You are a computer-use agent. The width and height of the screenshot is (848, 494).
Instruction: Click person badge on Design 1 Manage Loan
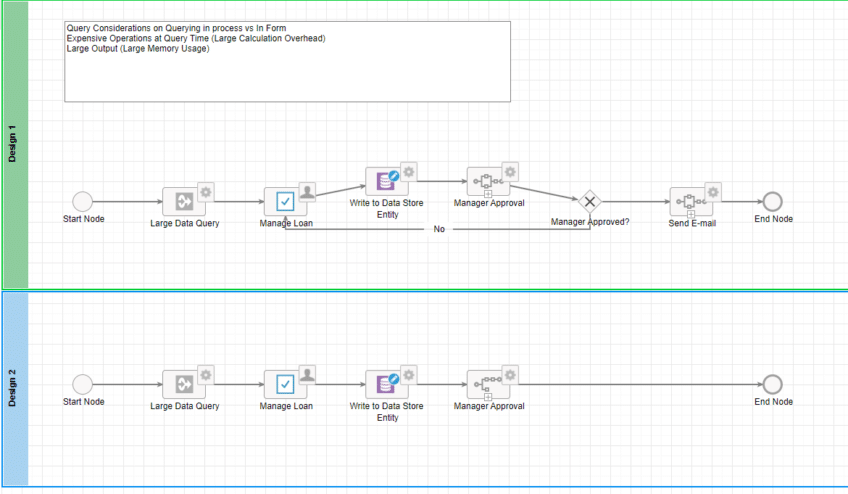click(307, 192)
